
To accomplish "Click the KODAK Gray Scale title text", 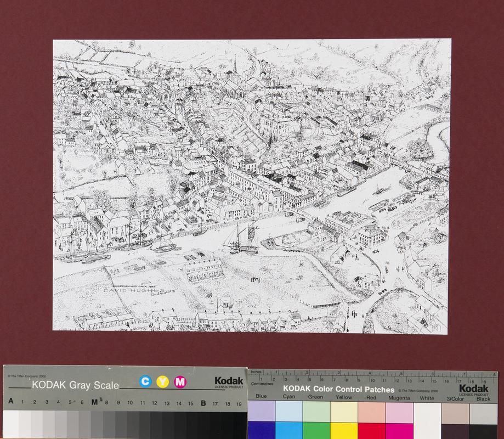I will [75, 385].
